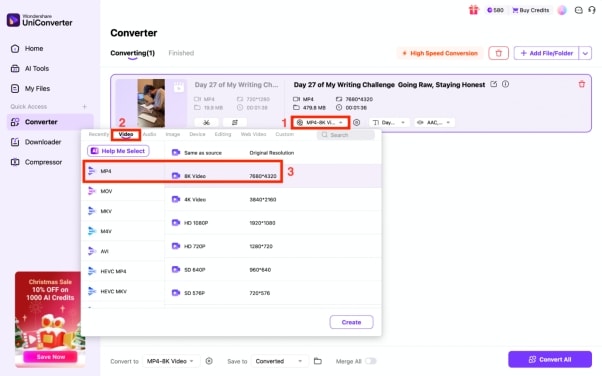Select 8K Video 7680*4320 preset
This screenshot has height=376, width=602.
point(273,176)
